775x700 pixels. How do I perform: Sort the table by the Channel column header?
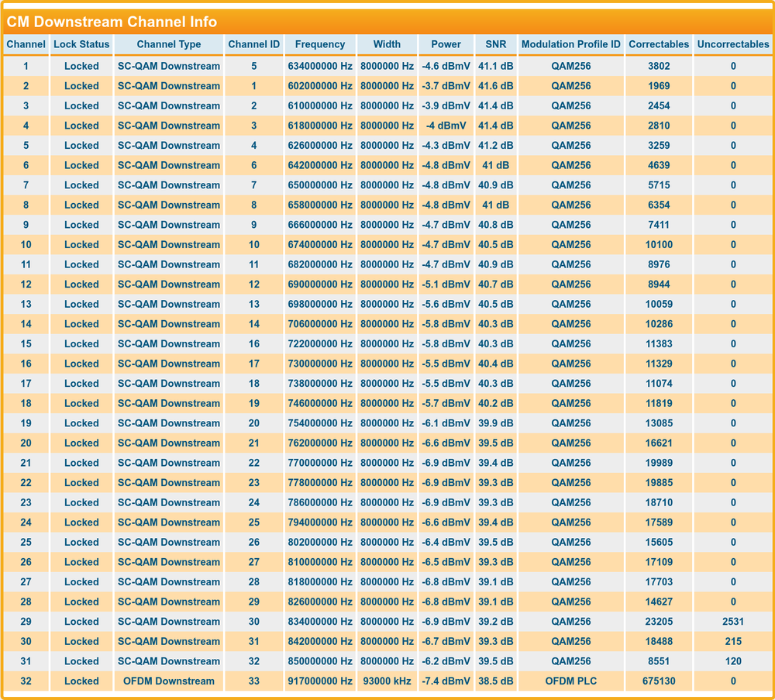click(26, 44)
